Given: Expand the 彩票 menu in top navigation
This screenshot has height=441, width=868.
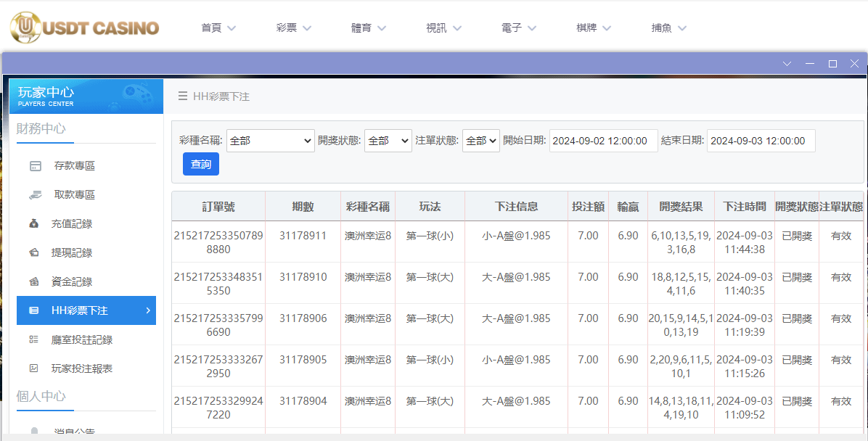Looking at the screenshot, I should 293,28.
